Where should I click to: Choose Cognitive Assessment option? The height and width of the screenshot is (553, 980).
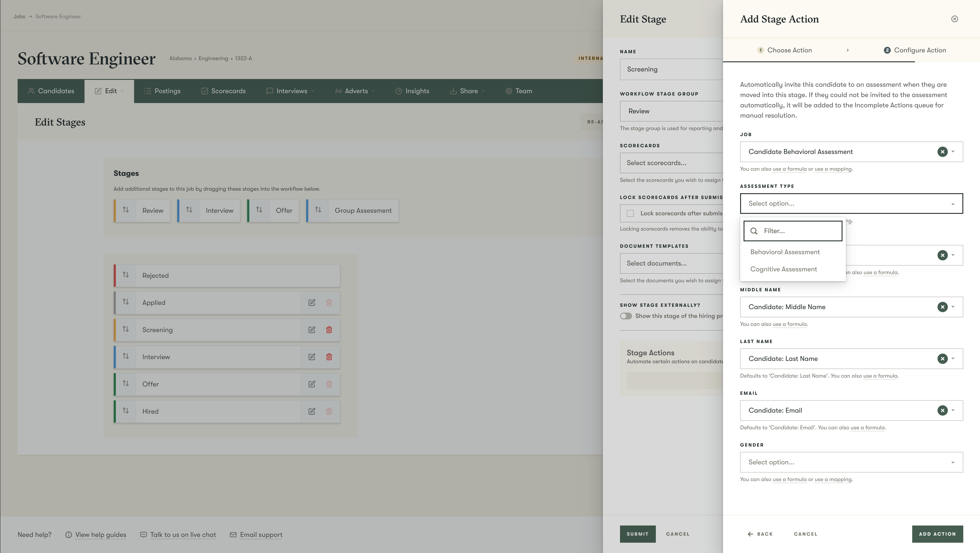pyautogui.click(x=783, y=269)
